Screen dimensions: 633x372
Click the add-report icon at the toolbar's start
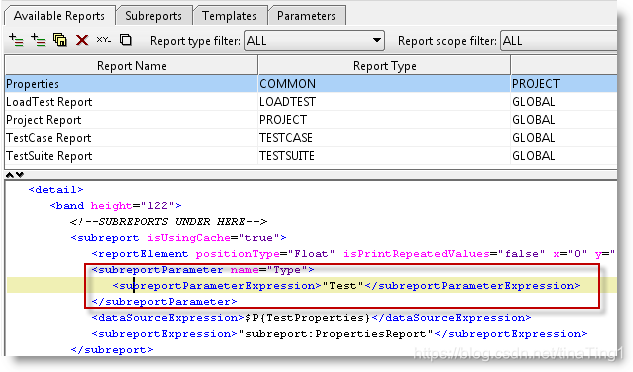16,40
